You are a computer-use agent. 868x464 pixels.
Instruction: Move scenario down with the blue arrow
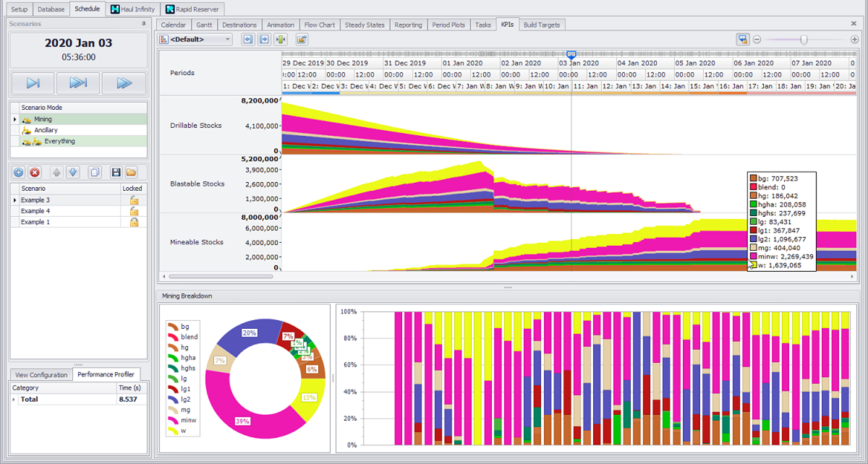(72, 172)
